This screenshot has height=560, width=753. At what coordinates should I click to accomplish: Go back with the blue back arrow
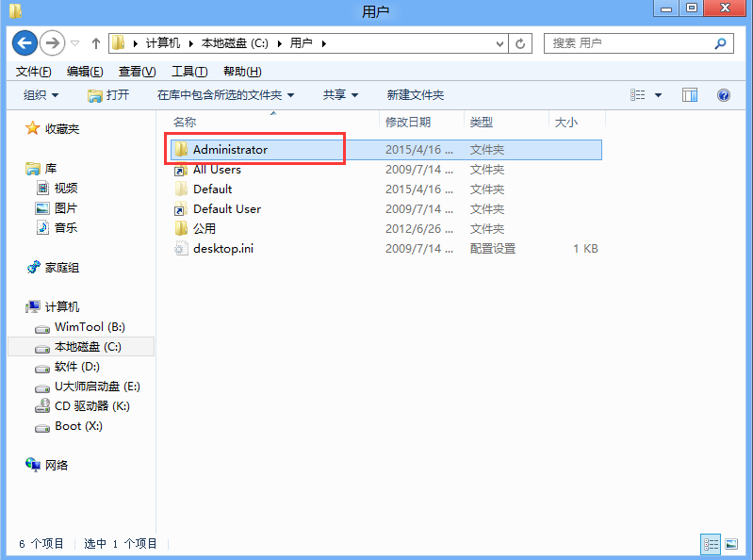25,43
